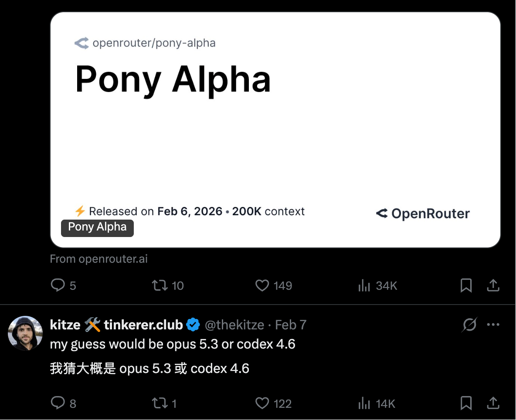
Task: Open more options menu on kitze's reply
Action: click(493, 325)
